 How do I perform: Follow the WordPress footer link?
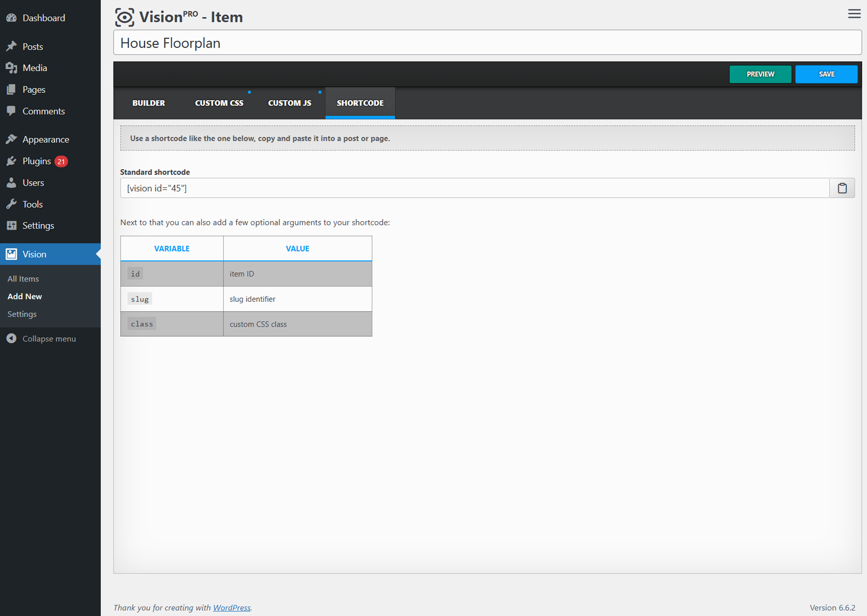(x=232, y=608)
